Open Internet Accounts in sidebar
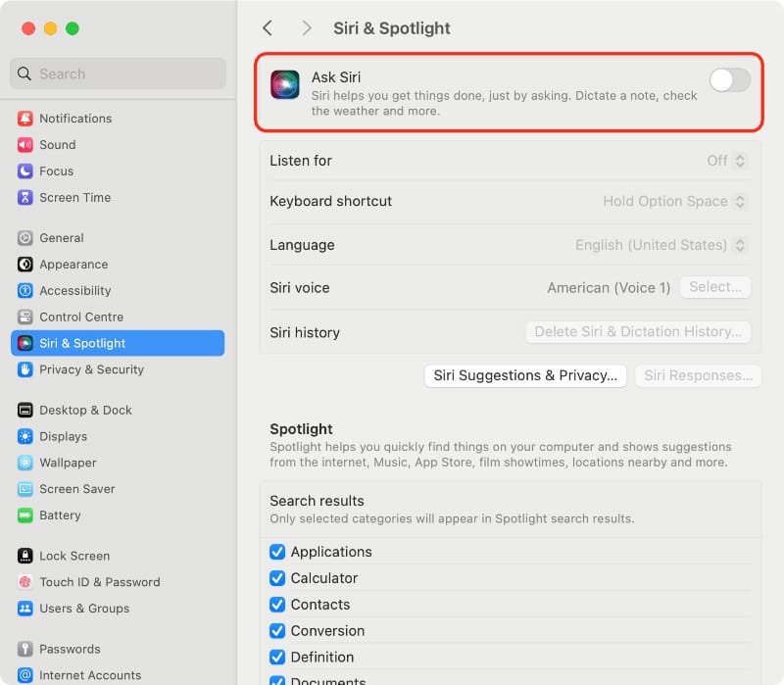Viewport: 784px width, 685px height. 118,675
